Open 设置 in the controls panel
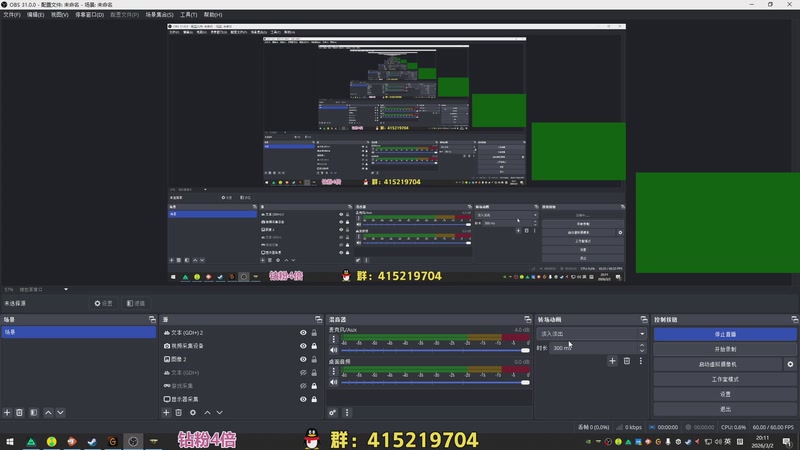The image size is (800, 450). click(725, 394)
